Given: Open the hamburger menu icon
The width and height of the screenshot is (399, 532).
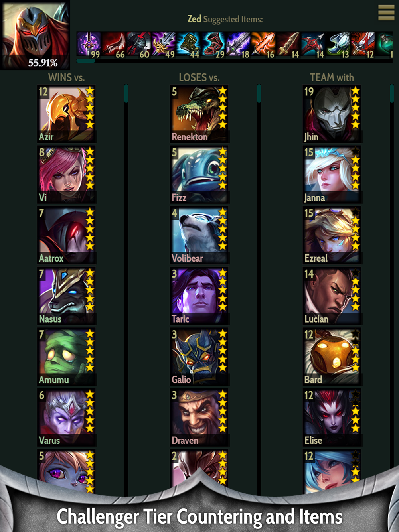Looking at the screenshot, I should tap(386, 12).
